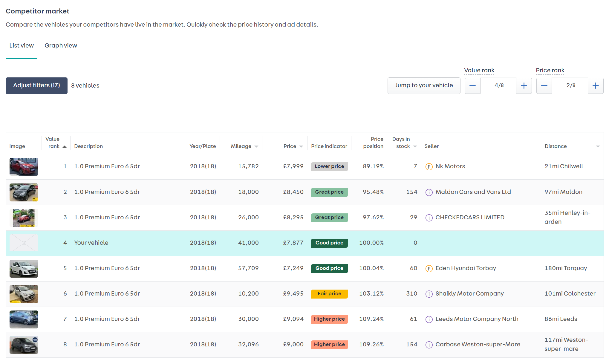Click info icon beside CHECKEDCARS LIMITED
609x364 pixels.
(x=429, y=218)
